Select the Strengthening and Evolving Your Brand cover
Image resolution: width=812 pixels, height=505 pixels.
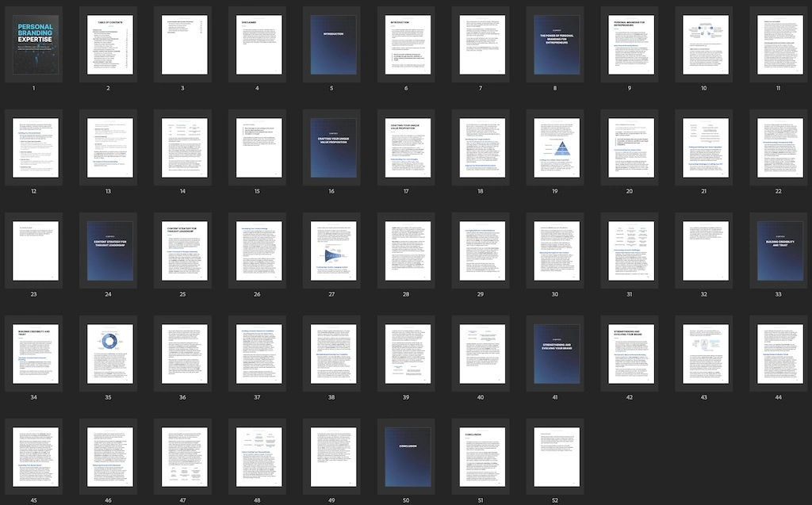[x=555, y=354]
